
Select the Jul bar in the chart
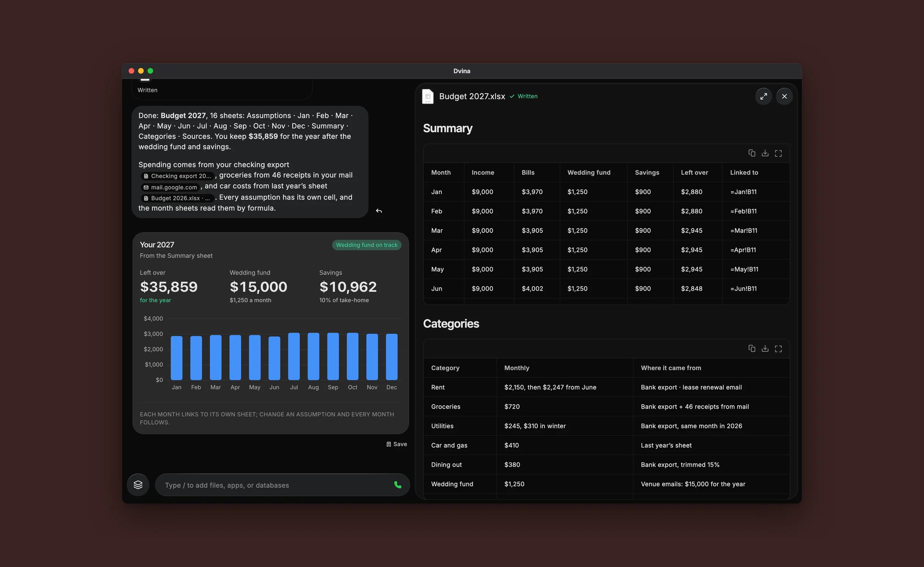pyautogui.click(x=294, y=356)
